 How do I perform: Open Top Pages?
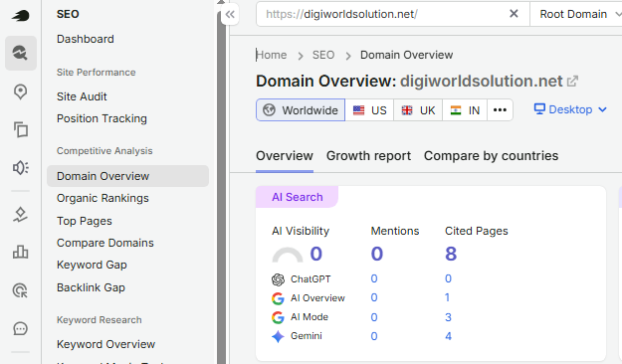[85, 221]
